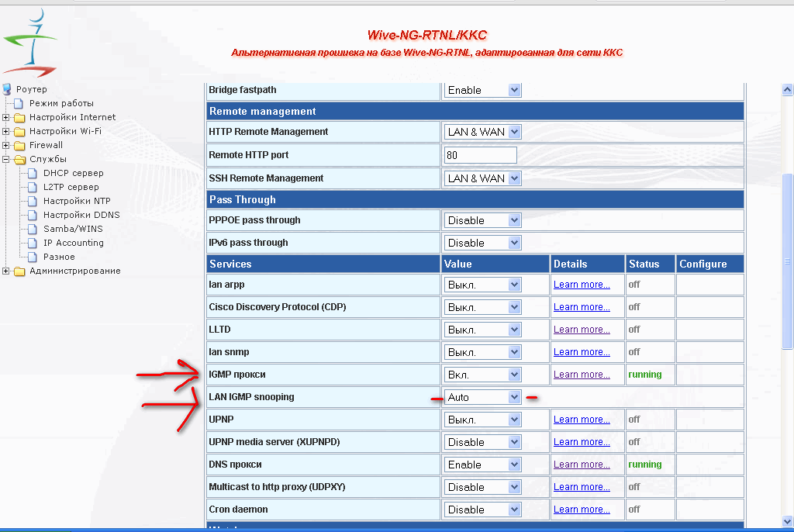Click the folder icon beside Настройки Internet

(x=19, y=118)
